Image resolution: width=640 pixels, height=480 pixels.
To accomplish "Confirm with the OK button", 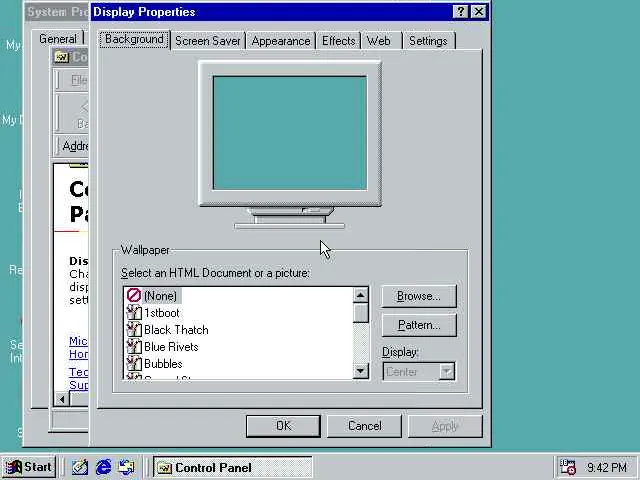I will tap(283, 426).
